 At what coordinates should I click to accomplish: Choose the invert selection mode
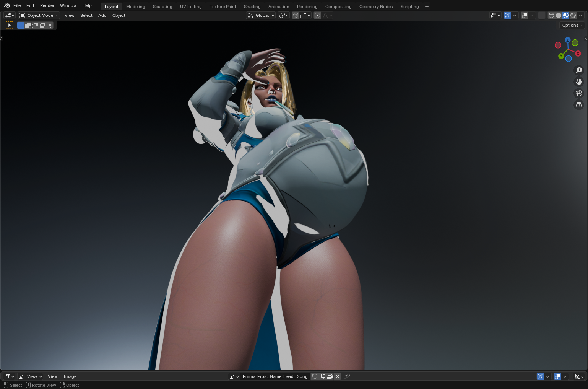42,25
